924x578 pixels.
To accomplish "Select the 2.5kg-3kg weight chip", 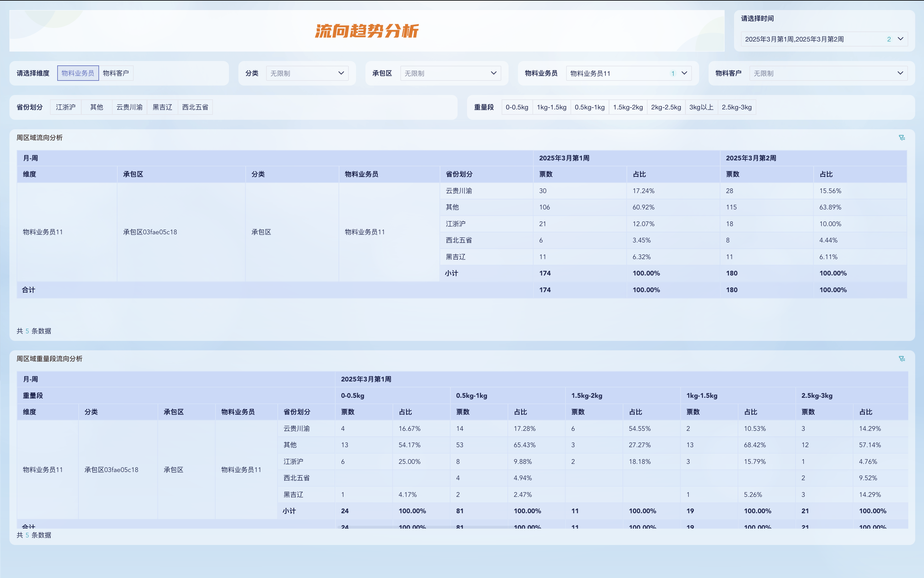I will (737, 107).
